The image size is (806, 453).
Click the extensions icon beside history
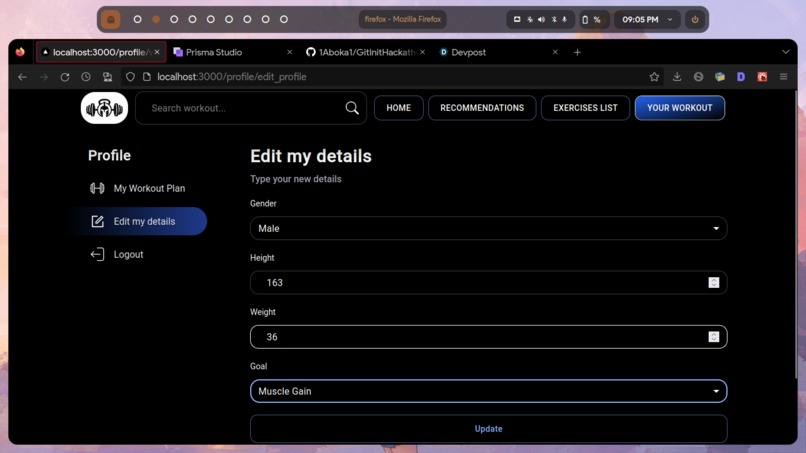tap(107, 77)
